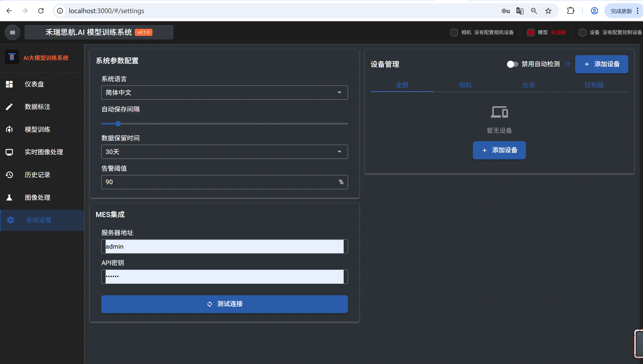Click the flask icon for image processing
The image size is (643, 364).
9,198
